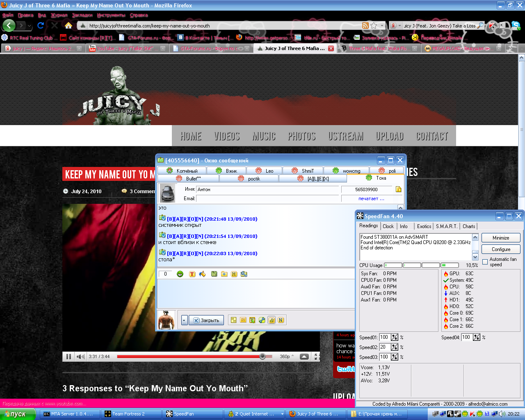This screenshot has width=525, height=420.
Task: Click the wrench settings icon in chat bottom toolbar
Action: click(x=262, y=320)
